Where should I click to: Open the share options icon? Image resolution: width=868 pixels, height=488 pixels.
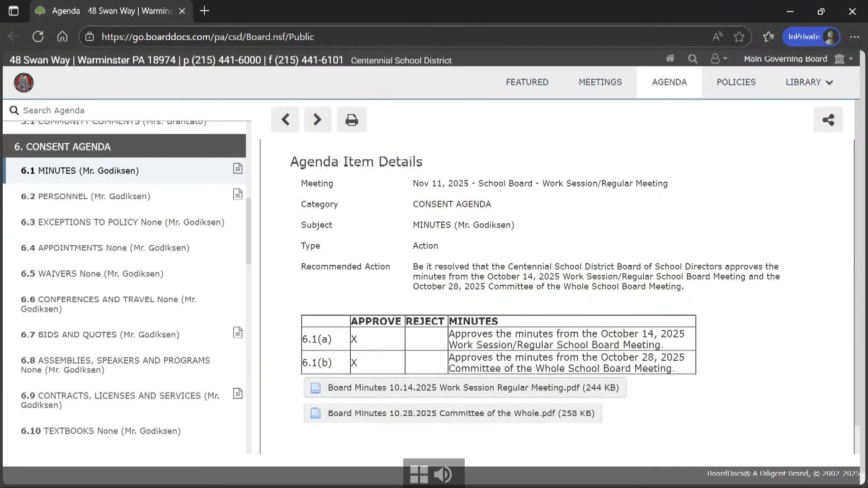click(828, 120)
